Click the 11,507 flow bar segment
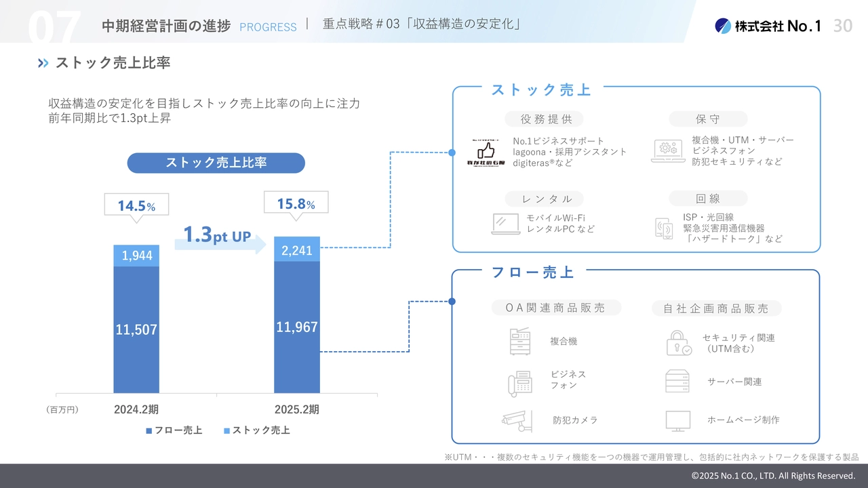868x488 pixels. pos(136,329)
